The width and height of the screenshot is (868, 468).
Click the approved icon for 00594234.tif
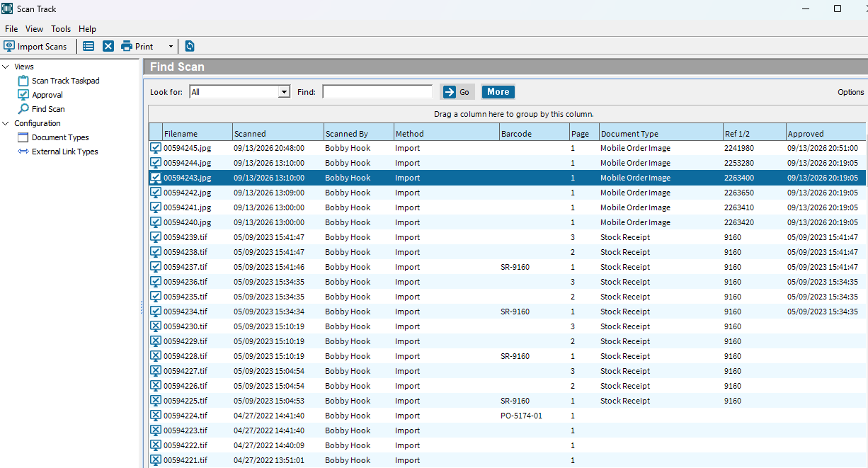coord(156,312)
